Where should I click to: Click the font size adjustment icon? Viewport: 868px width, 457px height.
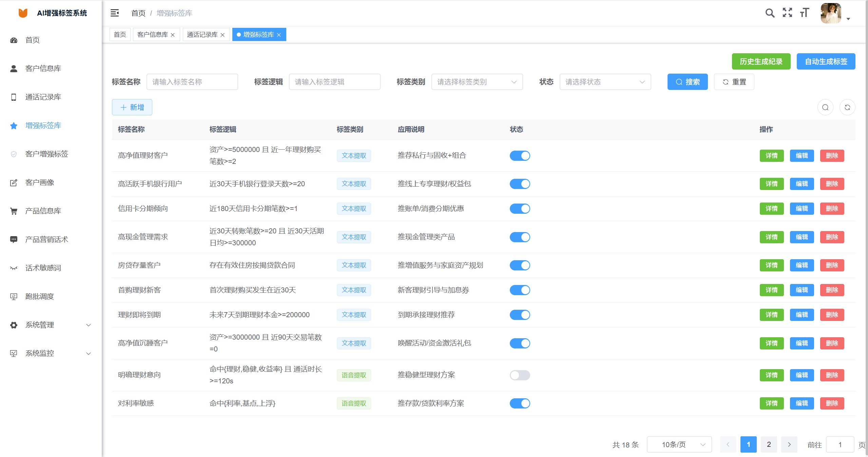(x=805, y=13)
